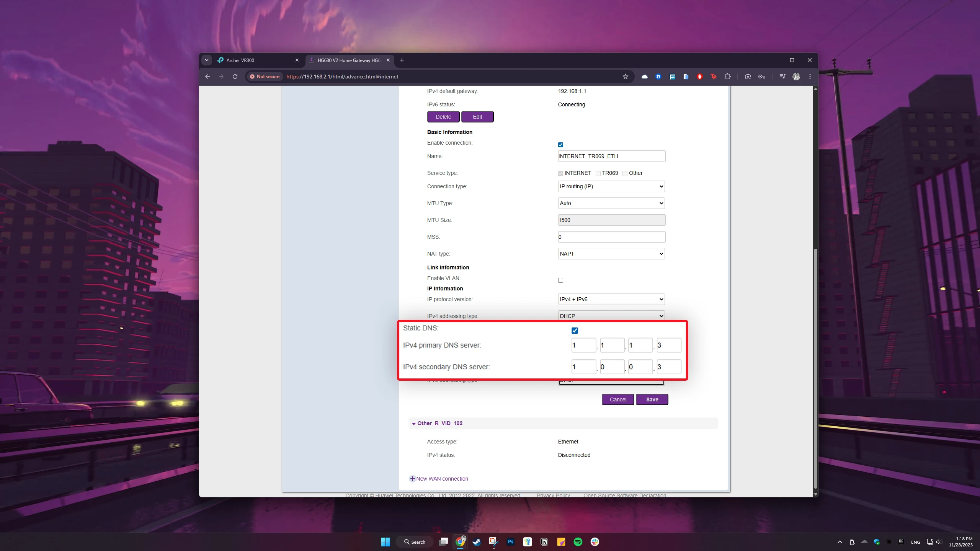Launch Photoshop from the taskbar
This screenshot has width=980, height=551.
(510, 542)
